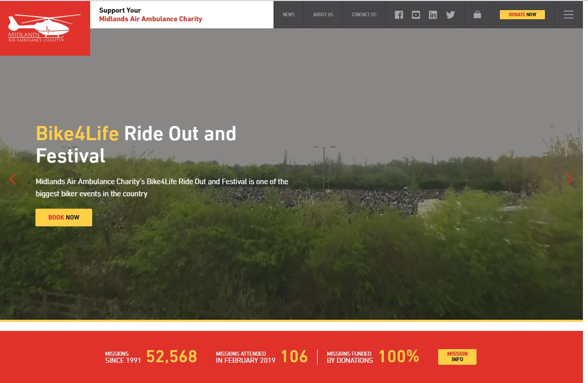The height and width of the screenshot is (383, 588).
Task: Go back using the left carousel arrow
Action: pyautogui.click(x=13, y=179)
